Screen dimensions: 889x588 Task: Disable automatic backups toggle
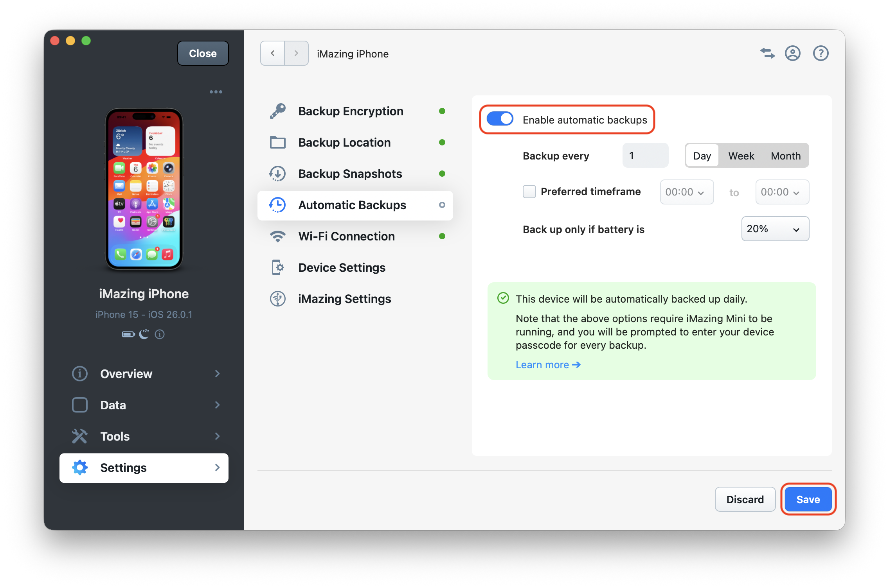click(500, 119)
